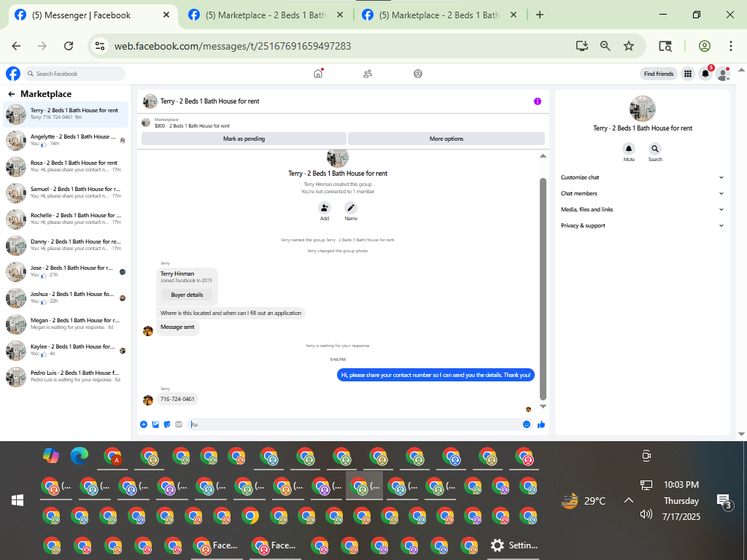Mute this conversation with the bell icon
The image size is (747, 560).
click(629, 149)
